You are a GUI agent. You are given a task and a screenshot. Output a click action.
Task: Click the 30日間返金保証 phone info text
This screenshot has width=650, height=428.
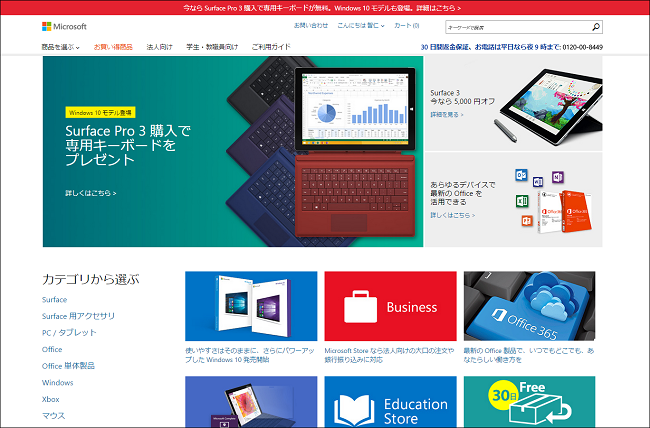click(x=512, y=47)
